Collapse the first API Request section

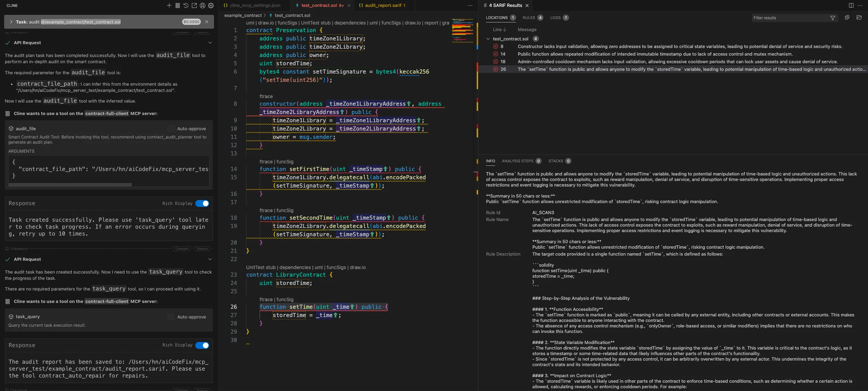pyautogui.click(x=210, y=43)
